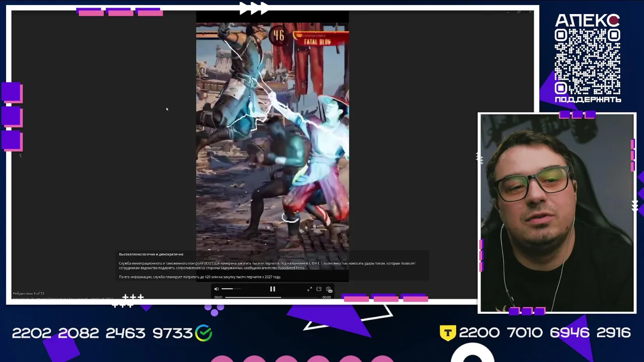Pause the video with the pause button

click(x=272, y=289)
